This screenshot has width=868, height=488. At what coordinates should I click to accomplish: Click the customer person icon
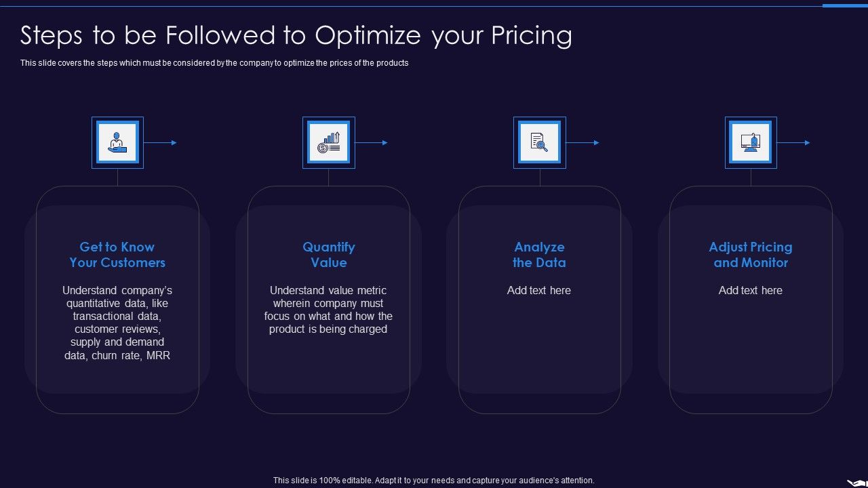(117, 142)
